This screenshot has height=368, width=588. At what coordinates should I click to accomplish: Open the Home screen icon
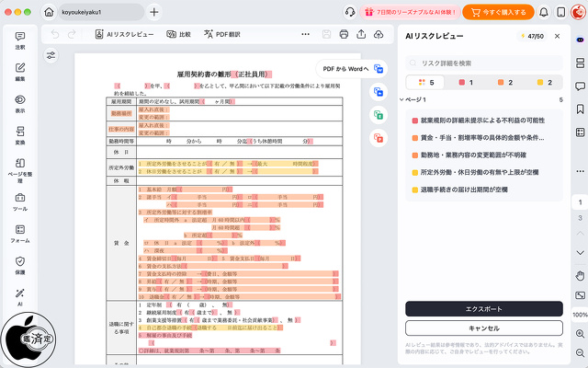click(49, 12)
